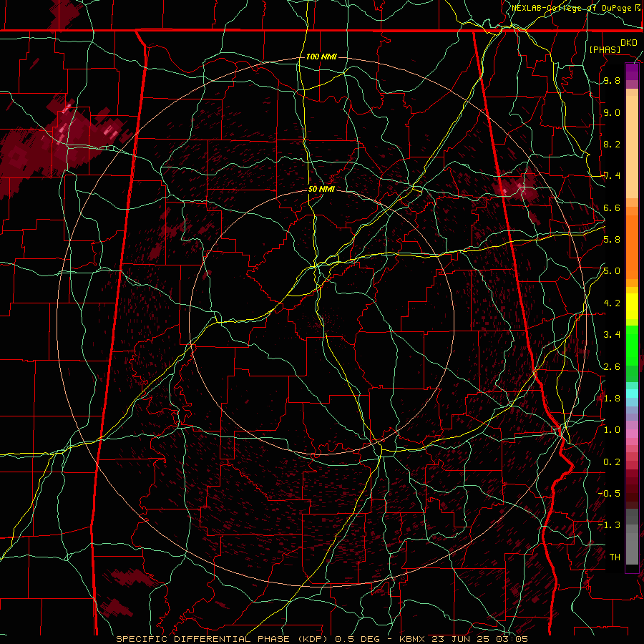
Task: Click the 9.8 value on the color scale
Action: click(x=611, y=80)
